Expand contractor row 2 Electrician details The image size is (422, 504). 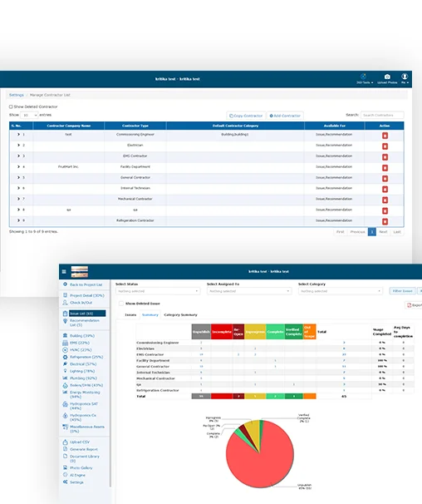coord(18,145)
